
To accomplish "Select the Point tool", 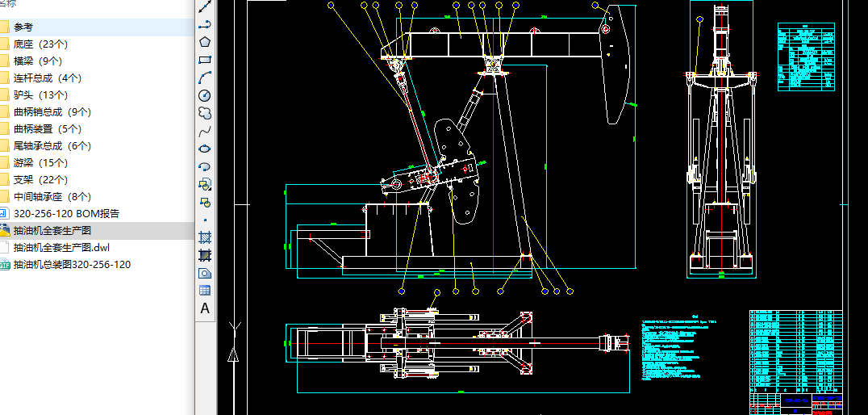I will [x=205, y=220].
